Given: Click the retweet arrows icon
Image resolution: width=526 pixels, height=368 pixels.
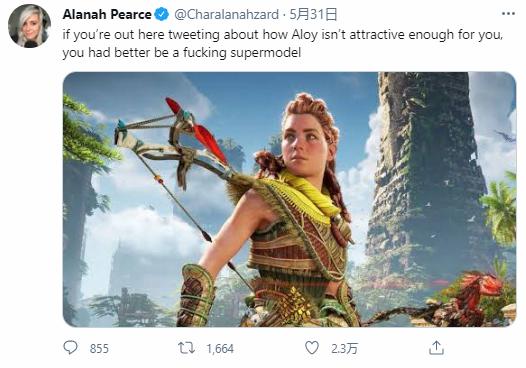Looking at the screenshot, I should point(186,348).
